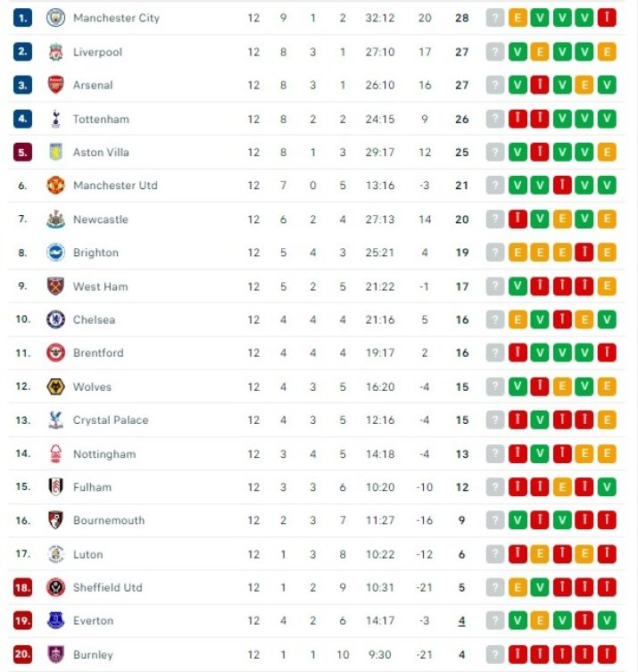Open the Newcastle team name link
The width and height of the screenshot is (638, 672).
click(101, 220)
